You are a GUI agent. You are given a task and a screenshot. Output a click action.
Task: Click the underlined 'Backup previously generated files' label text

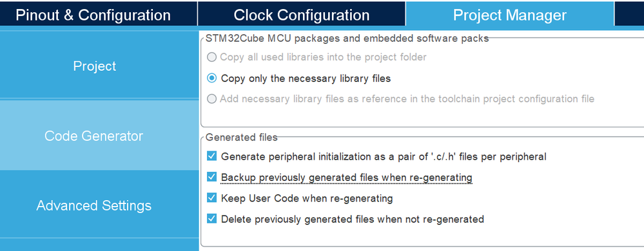[347, 178]
